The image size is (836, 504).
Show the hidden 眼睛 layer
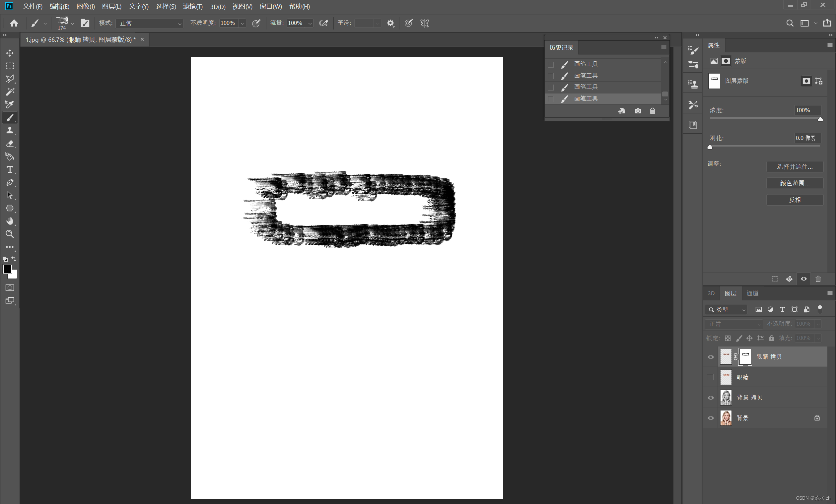pos(711,377)
